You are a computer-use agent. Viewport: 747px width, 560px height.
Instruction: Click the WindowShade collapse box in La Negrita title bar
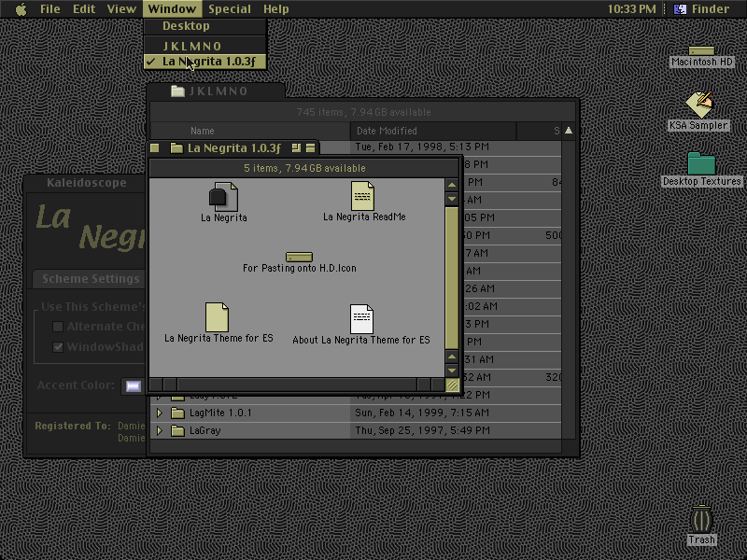[x=311, y=148]
